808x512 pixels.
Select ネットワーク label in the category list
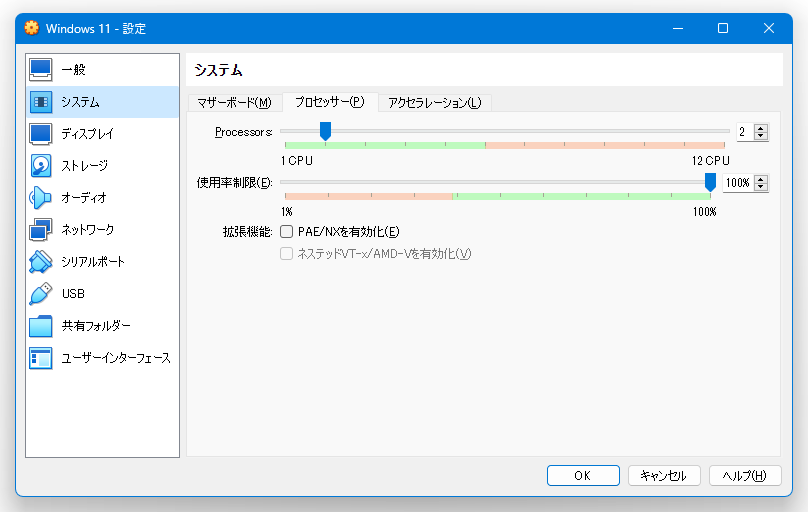(x=88, y=230)
